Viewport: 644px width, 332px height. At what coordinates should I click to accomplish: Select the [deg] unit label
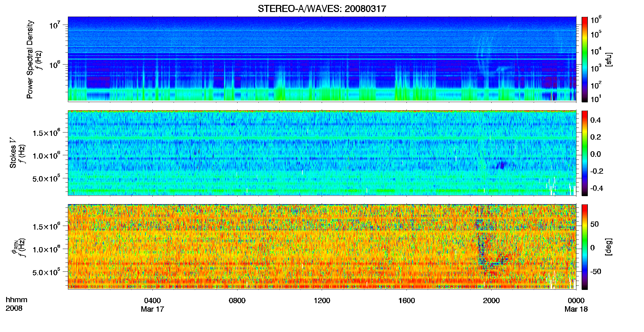(608, 247)
